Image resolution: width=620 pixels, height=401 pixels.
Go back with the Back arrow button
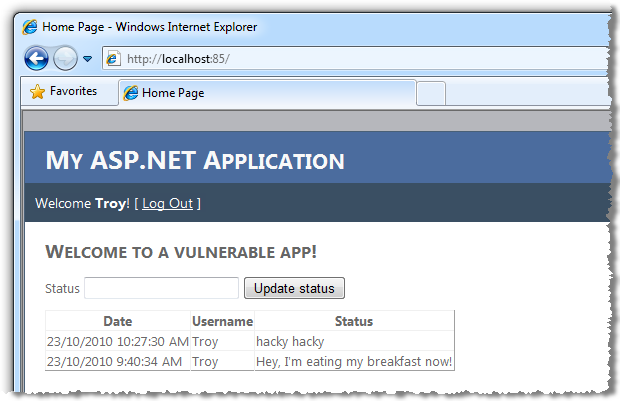point(36,59)
